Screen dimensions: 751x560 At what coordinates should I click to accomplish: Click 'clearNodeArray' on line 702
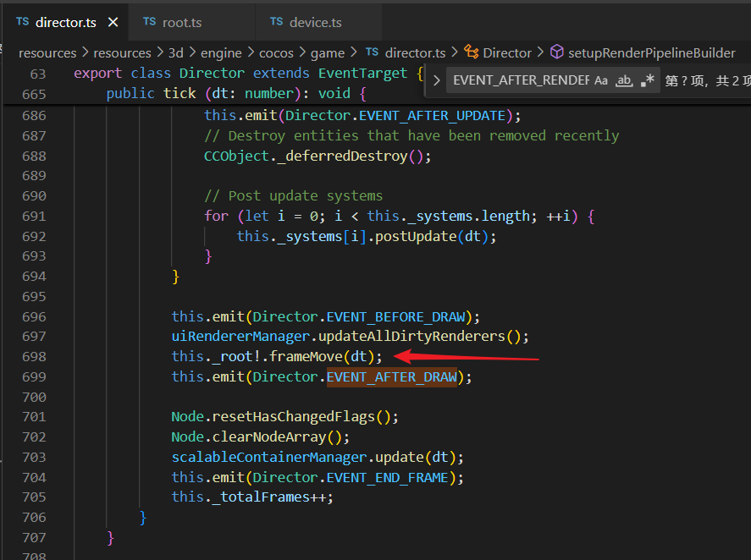pyautogui.click(x=269, y=437)
